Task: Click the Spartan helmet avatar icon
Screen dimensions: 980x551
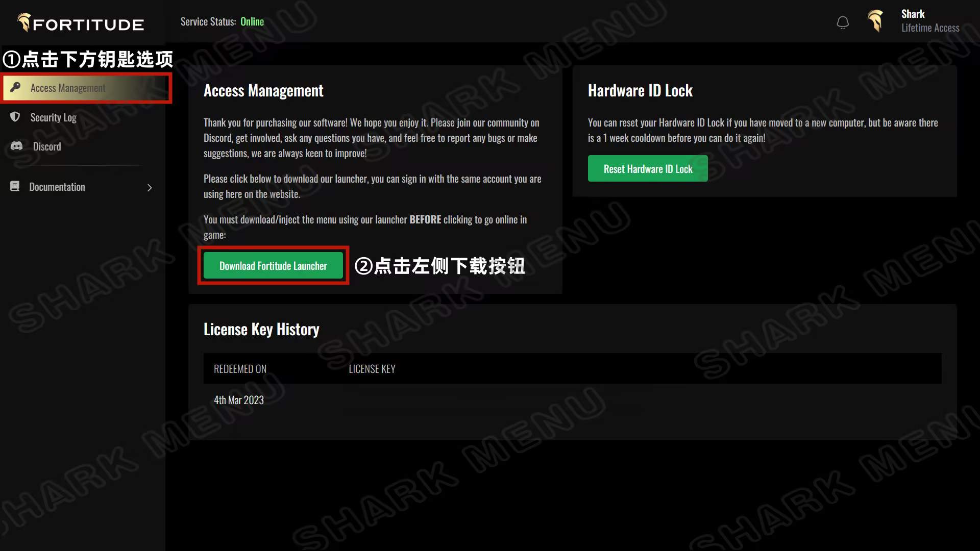Action: click(x=876, y=21)
